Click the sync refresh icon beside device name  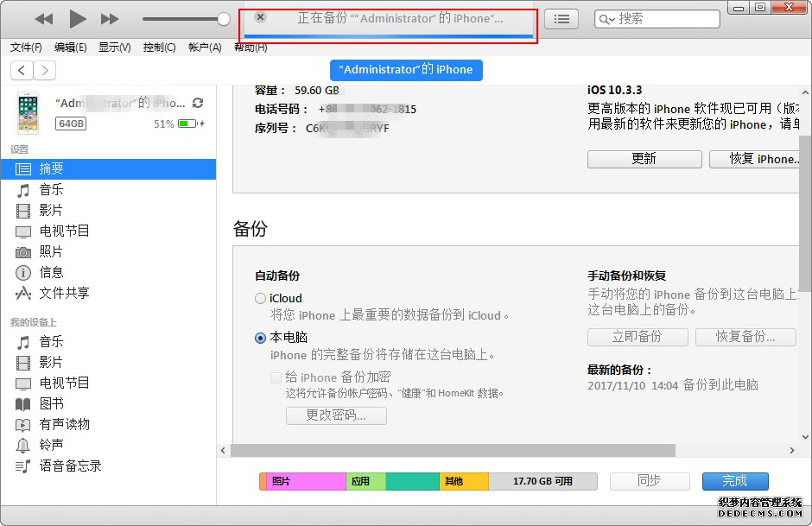(x=197, y=103)
